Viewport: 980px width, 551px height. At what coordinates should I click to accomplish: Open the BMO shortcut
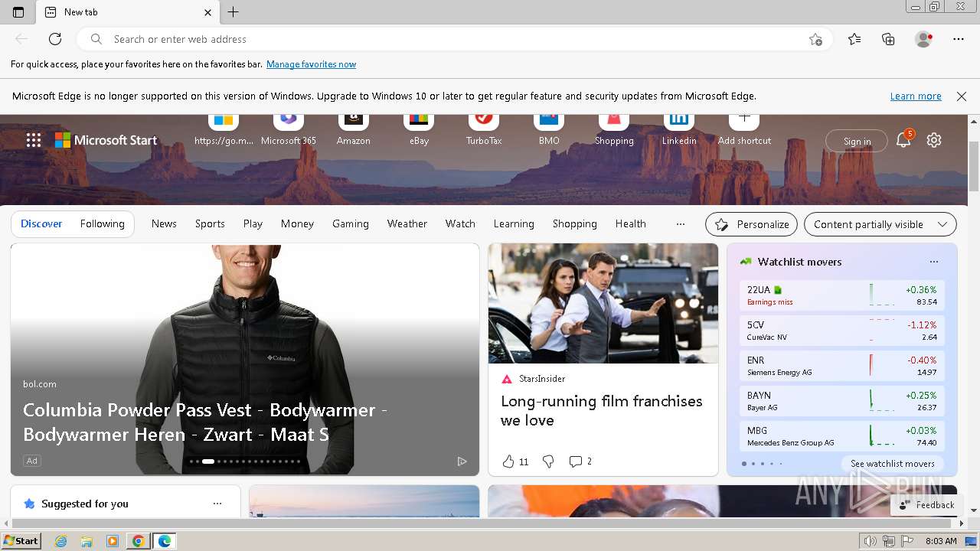point(549,130)
